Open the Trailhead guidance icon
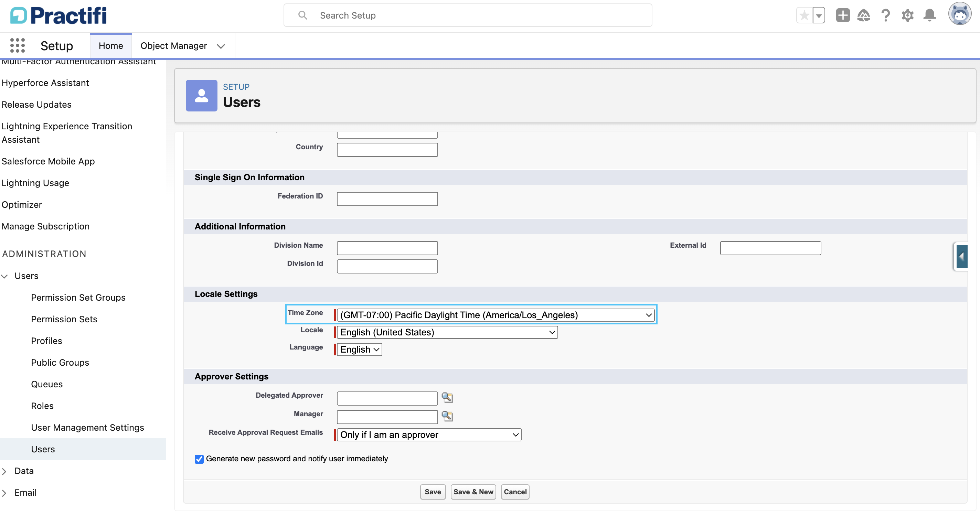 pyautogui.click(x=864, y=15)
